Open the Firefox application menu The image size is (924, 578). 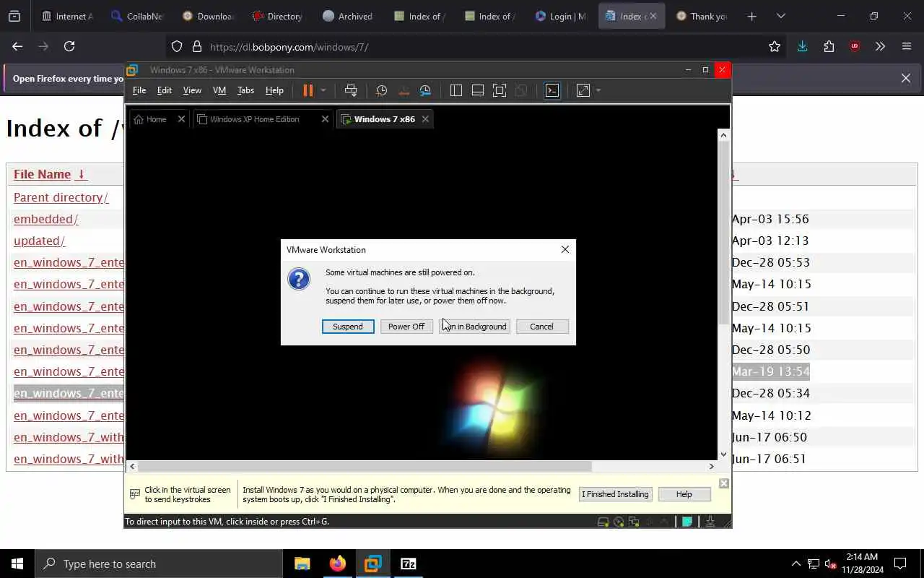coord(907,47)
